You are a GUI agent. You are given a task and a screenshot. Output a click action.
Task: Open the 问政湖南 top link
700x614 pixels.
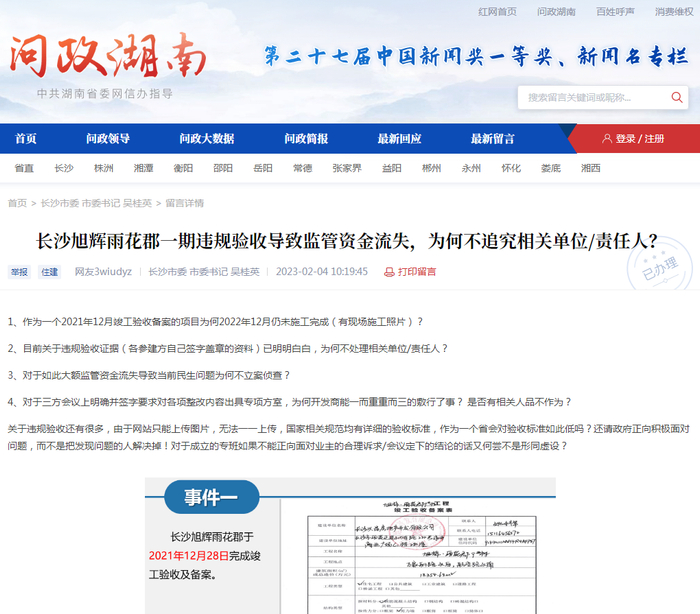(556, 12)
